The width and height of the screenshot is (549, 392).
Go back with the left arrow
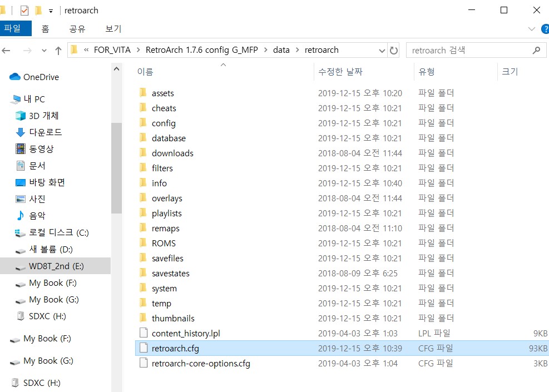6,51
